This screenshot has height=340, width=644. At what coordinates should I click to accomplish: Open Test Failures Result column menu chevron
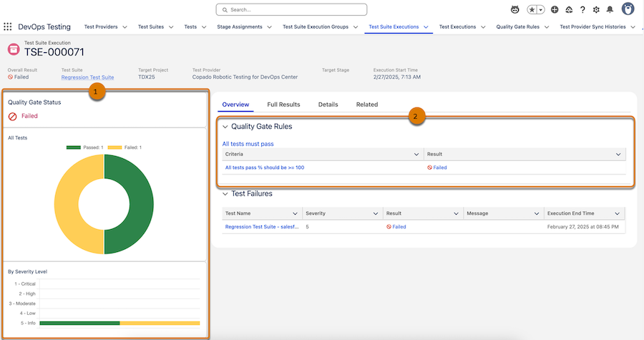pyautogui.click(x=456, y=213)
